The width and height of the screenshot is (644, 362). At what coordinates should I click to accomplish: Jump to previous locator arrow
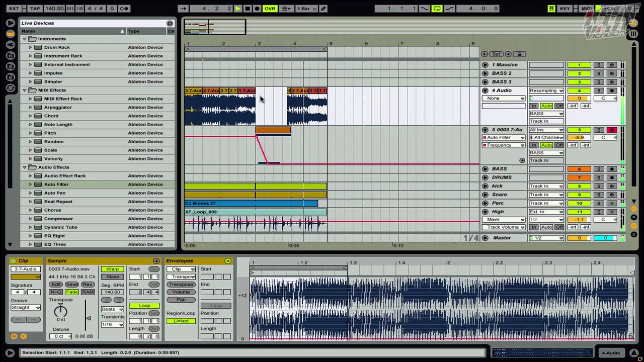[x=485, y=54]
